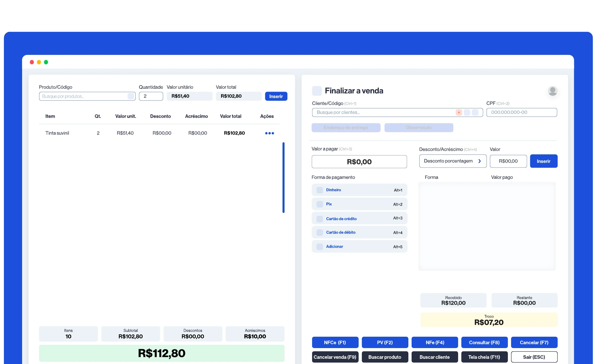Click the CPF input field
This screenshot has width=595, height=364.
click(522, 112)
